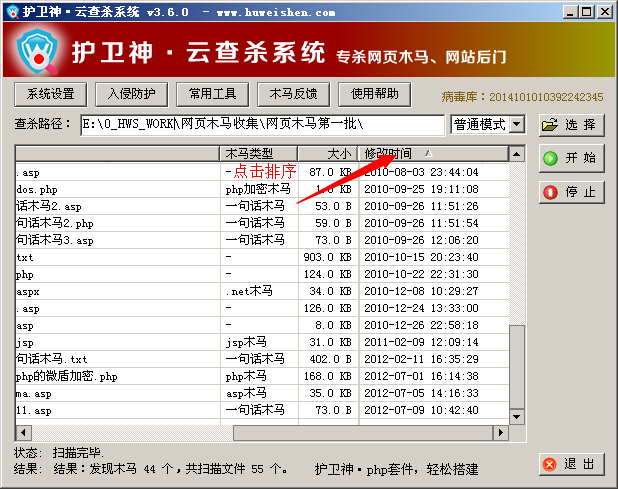Screen dimensions: 618x489
Task: Exit the program via 退出 button
Action: click(571, 464)
